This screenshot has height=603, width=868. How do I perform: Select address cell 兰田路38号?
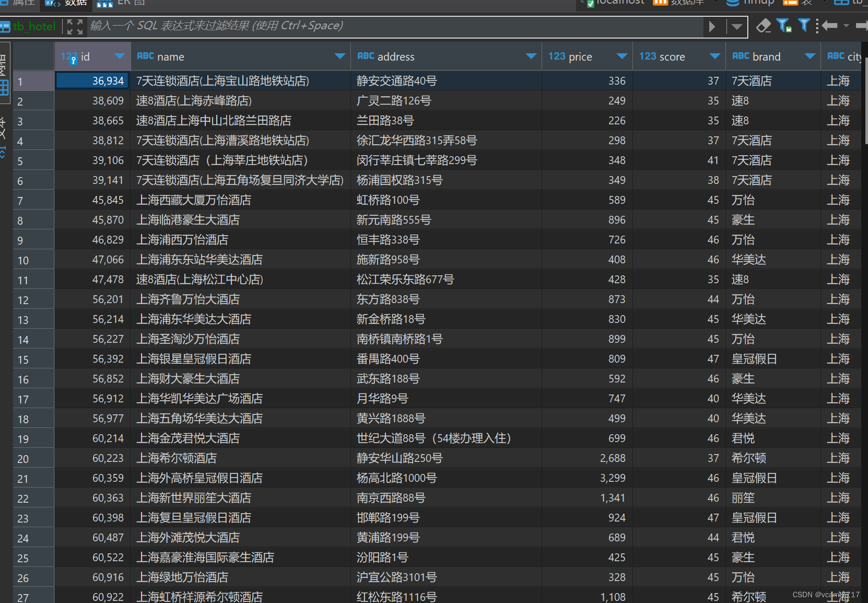tap(446, 121)
